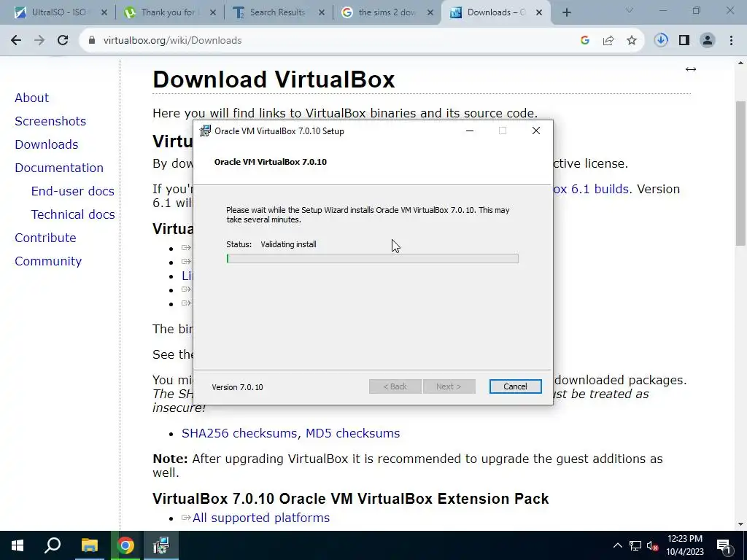Open Windows taskbar search
Viewport: 747px width, 560px height.
53,545
